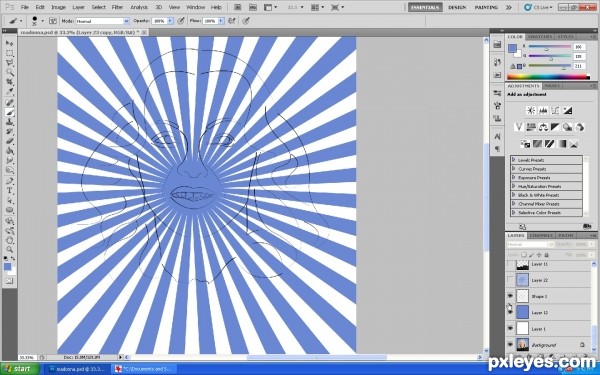Select the Lasso tool
The image size is (600, 375).
click(x=10, y=63)
